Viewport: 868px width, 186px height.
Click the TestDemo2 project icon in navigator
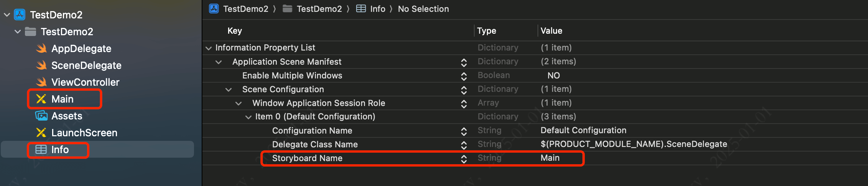(x=20, y=15)
